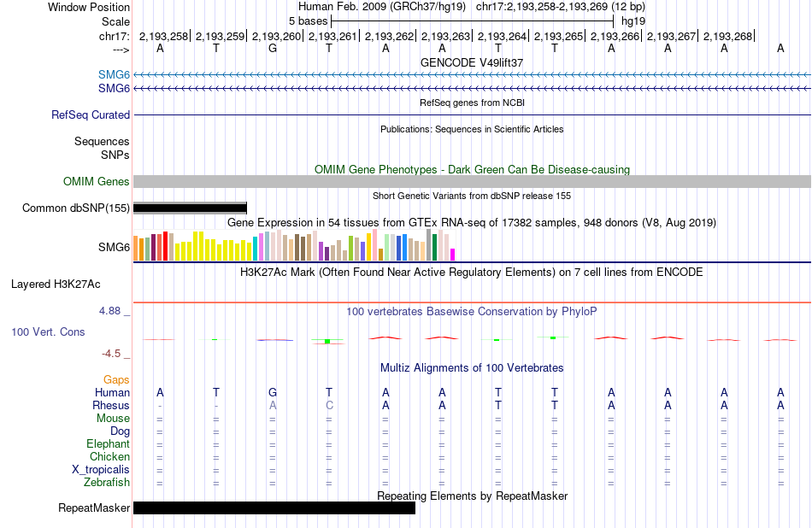812x528 pixels.
Task: Click the '5 bases' scale label
Action: coord(308,21)
